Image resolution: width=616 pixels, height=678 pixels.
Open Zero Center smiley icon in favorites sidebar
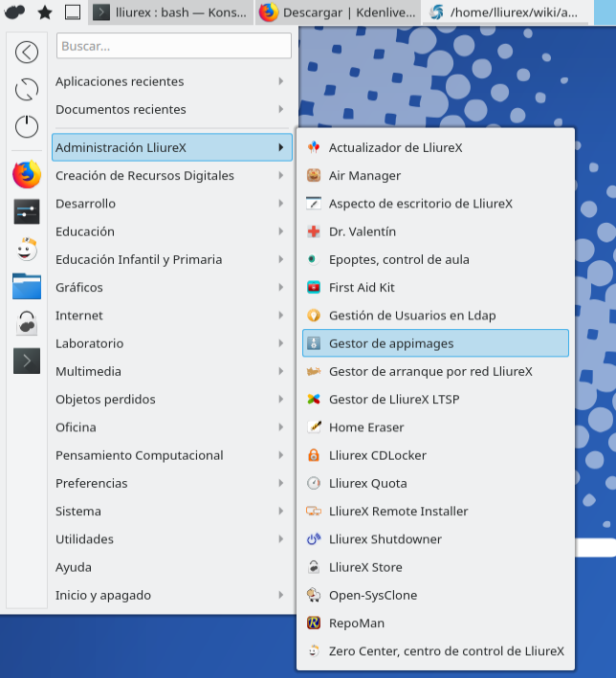pyautogui.click(x=27, y=249)
